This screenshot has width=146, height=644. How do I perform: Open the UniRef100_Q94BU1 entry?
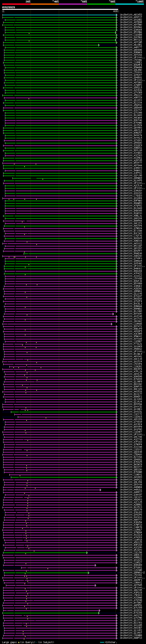pos(131,78)
